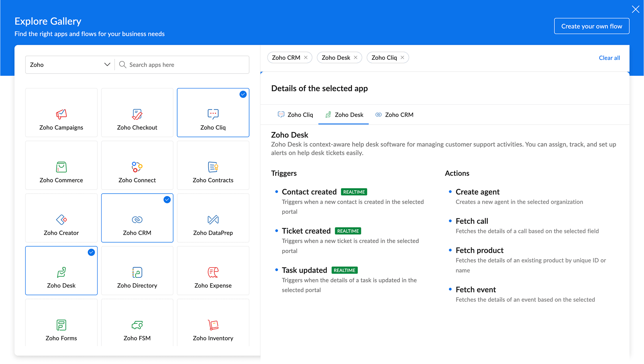Image resolution: width=644 pixels, height=364 pixels.
Task: Select the Zoho Expense app icon
Action: 213,272
